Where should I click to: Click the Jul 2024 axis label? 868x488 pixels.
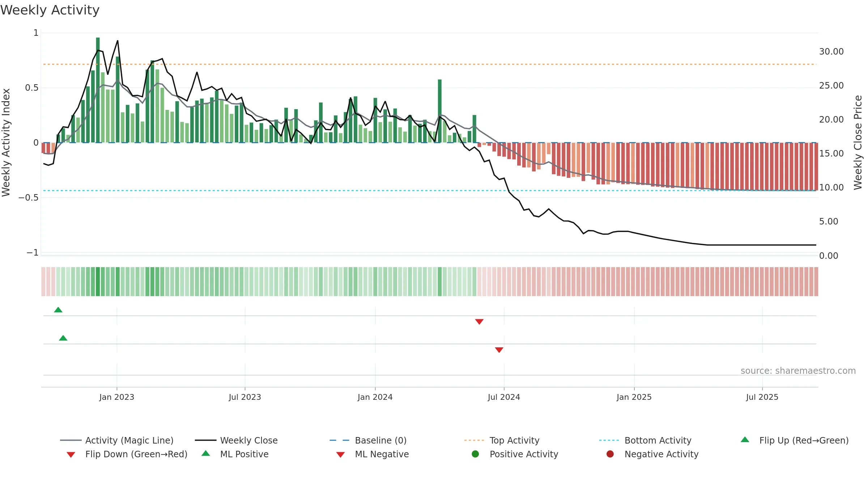(504, 397)
